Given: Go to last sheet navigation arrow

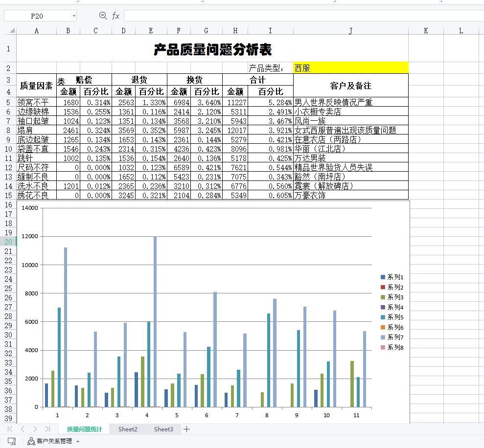Looking at the screenshot, I should click(47, 429).
